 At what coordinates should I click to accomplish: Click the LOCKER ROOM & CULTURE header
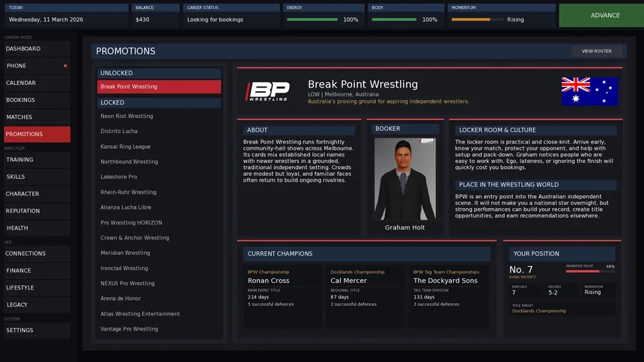point(535,130)
